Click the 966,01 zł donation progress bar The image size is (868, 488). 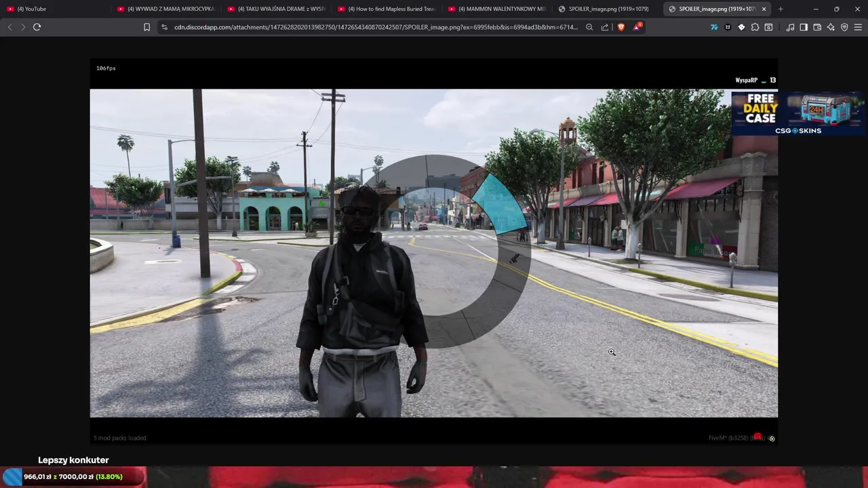(73, 476)
